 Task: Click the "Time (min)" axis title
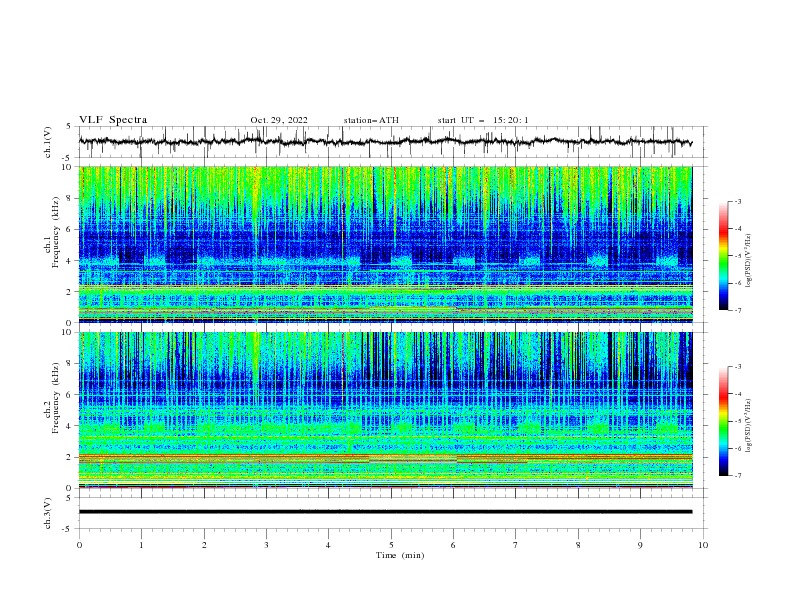400,555
